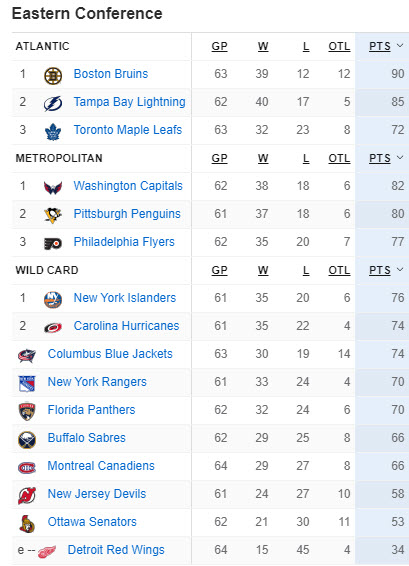
Task: Toggle PTS sort arrow in Metropolitan header
Action: (400, 157)
